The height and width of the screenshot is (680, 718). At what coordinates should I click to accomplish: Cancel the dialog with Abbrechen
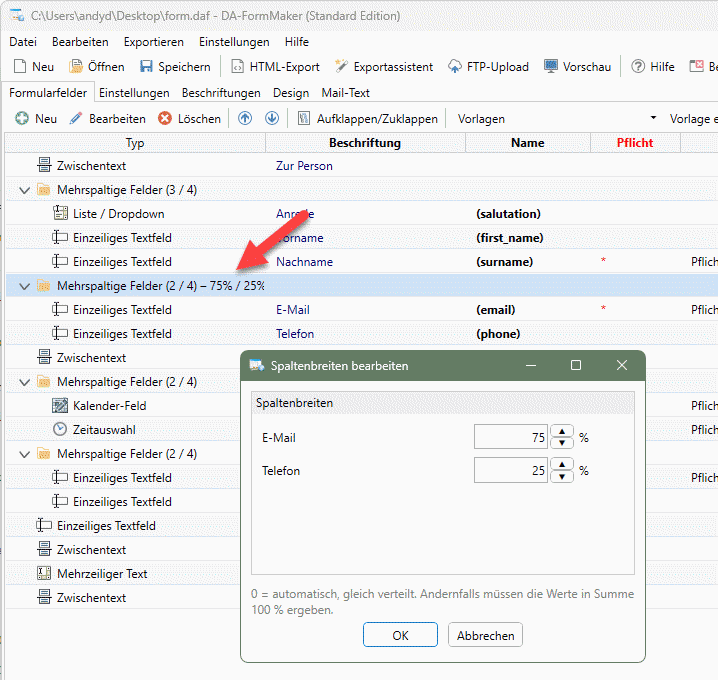(x=485, y=635)
